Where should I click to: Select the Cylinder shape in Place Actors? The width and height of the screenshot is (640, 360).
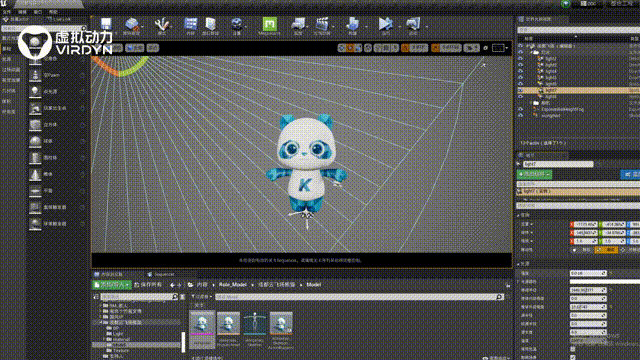click(x=35, y=158)
